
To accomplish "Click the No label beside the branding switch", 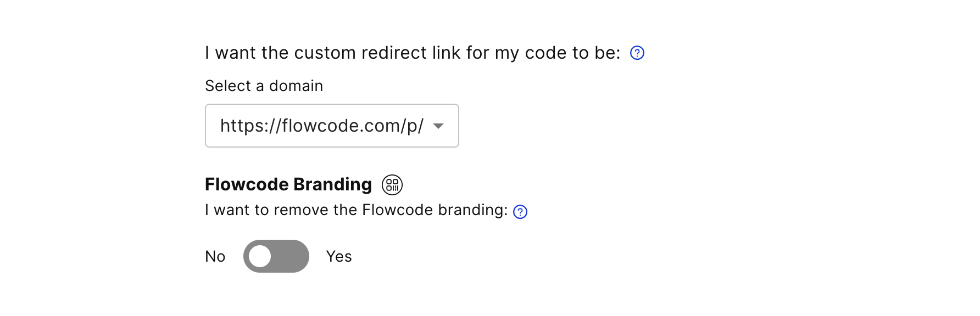I will click(215, 256).
